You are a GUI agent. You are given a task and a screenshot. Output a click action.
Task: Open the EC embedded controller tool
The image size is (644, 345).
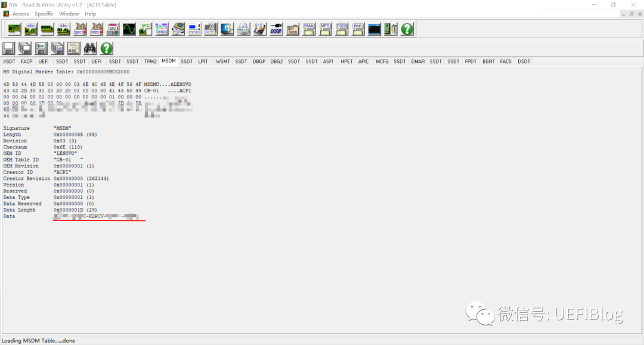227,29
